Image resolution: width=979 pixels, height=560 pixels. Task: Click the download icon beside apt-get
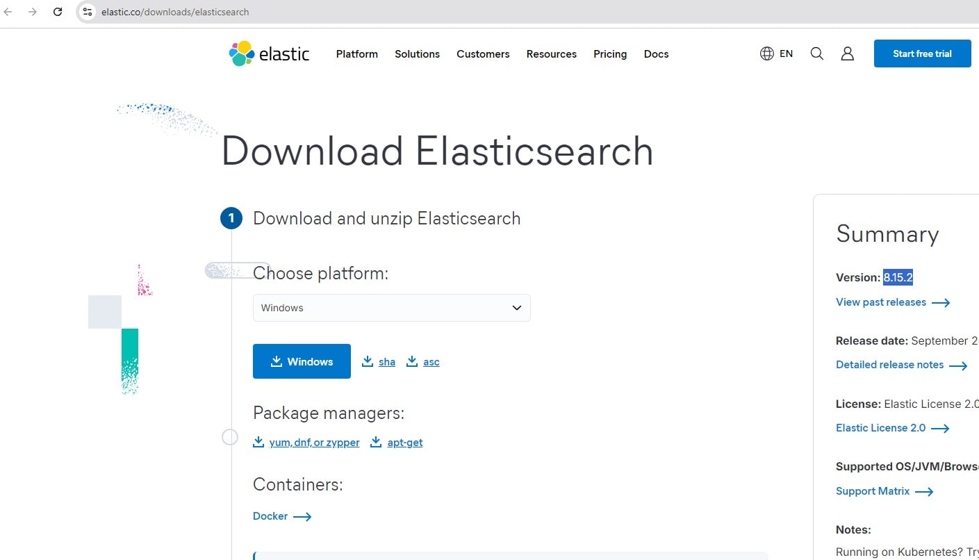coord(376,442)
